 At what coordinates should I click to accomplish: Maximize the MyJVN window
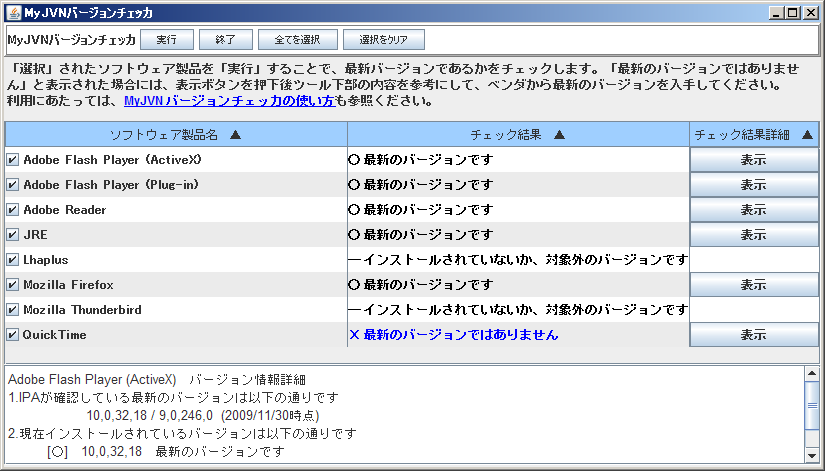coord(793,13)
